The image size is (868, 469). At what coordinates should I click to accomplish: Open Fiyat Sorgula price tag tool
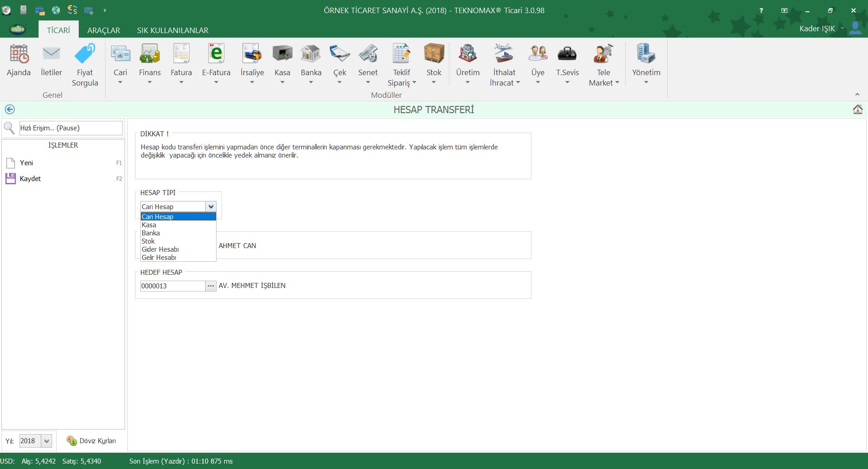pos(85,54)
